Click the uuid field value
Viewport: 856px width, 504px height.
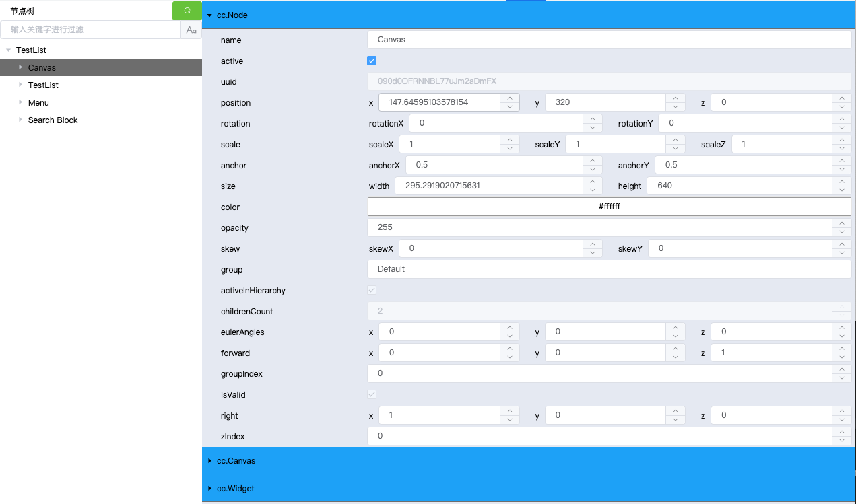(x=610, y=81)
